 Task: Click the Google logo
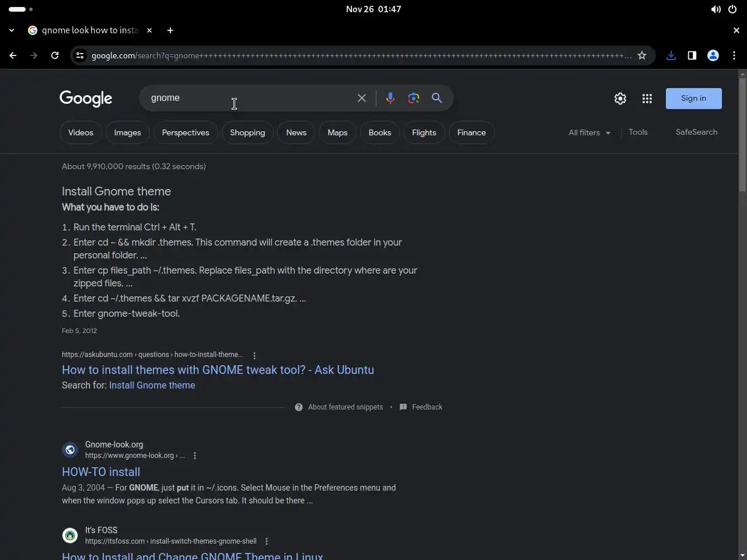[86, 99]
